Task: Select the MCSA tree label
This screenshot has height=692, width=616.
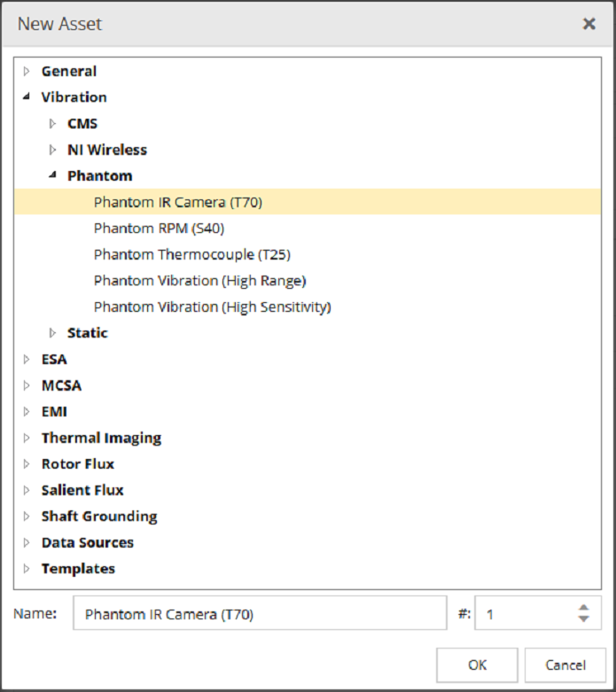Action: [61, 385]
